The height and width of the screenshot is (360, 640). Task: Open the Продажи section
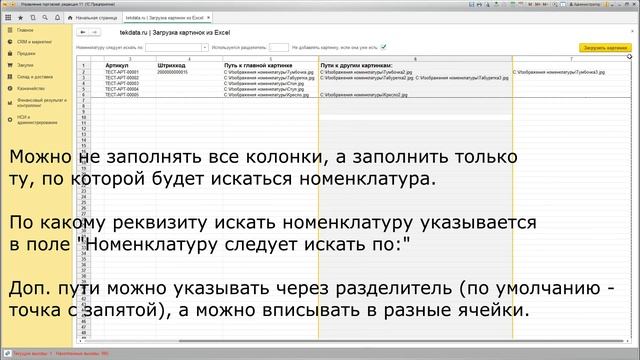(26, 53)
